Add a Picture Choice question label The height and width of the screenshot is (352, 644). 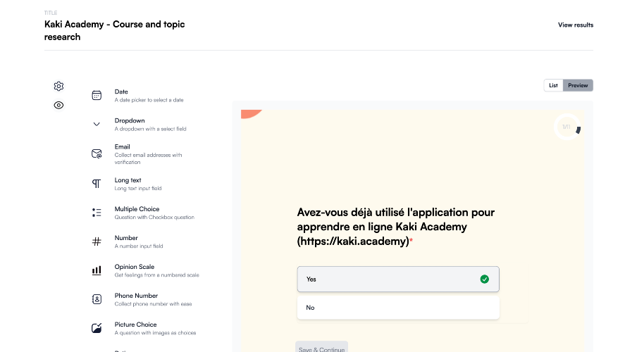(x=135, y=325)
